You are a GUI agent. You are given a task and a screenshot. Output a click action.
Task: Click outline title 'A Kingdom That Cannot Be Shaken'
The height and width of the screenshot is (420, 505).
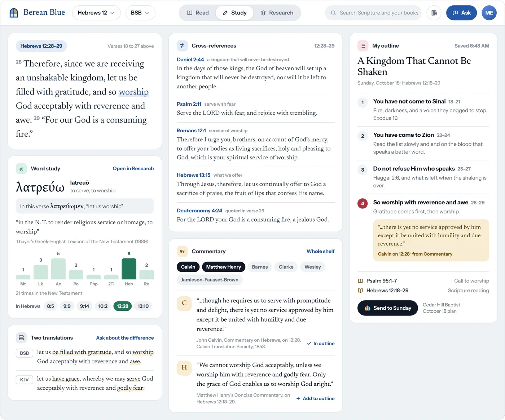[414, 66]
